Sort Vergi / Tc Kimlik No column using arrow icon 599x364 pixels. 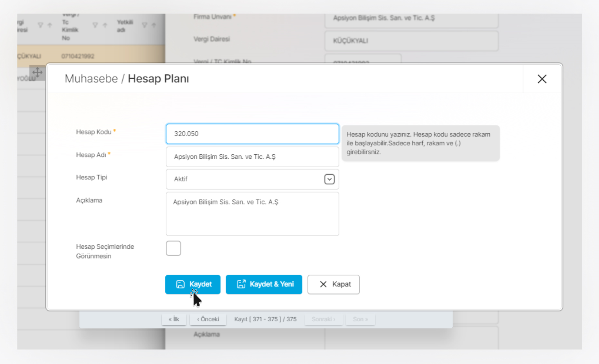point(105,25)
